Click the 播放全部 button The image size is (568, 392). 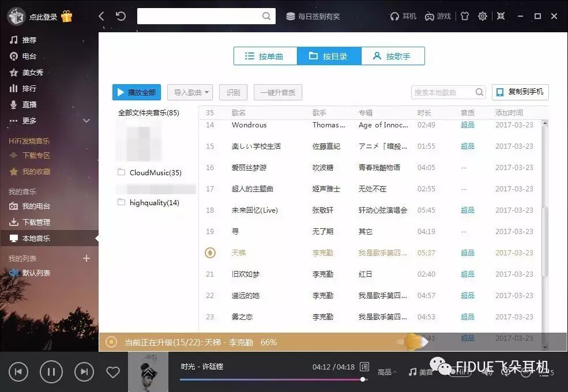[137, 92]
